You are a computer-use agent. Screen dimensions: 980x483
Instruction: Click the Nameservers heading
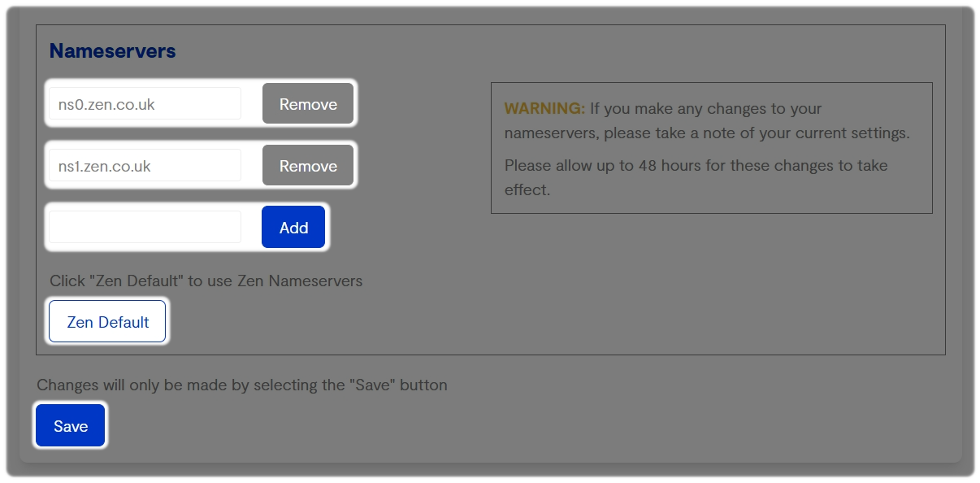(114, 50)
